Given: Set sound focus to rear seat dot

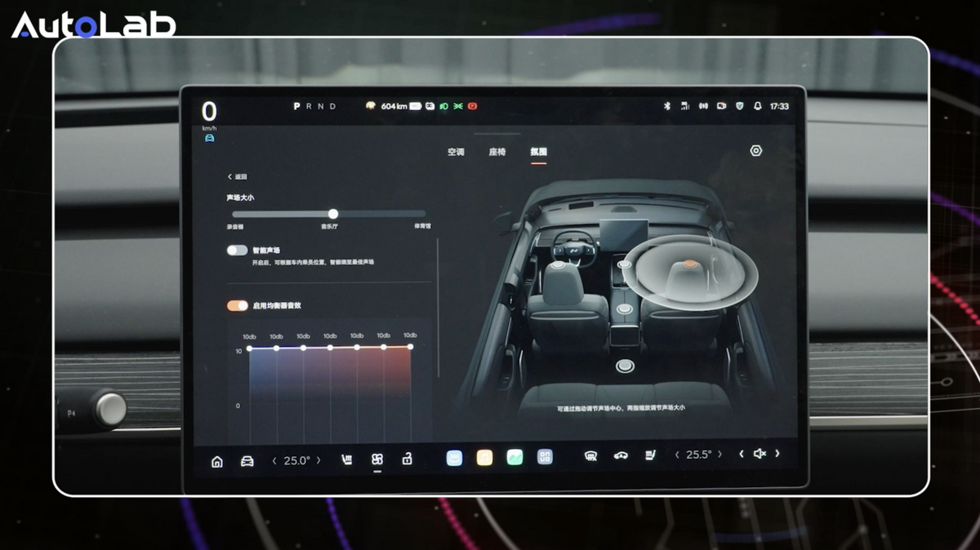Looking at the screenshot, I should (626, 366).
